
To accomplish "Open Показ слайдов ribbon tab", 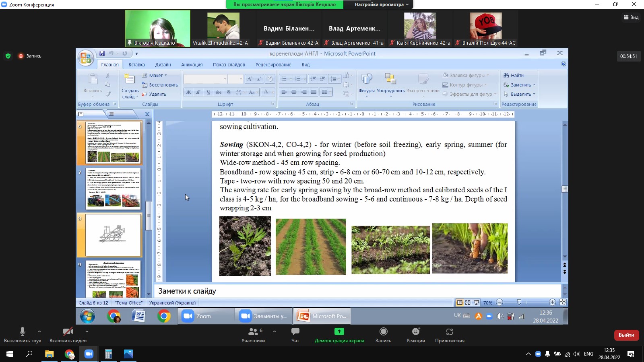I will click(229, 64).
